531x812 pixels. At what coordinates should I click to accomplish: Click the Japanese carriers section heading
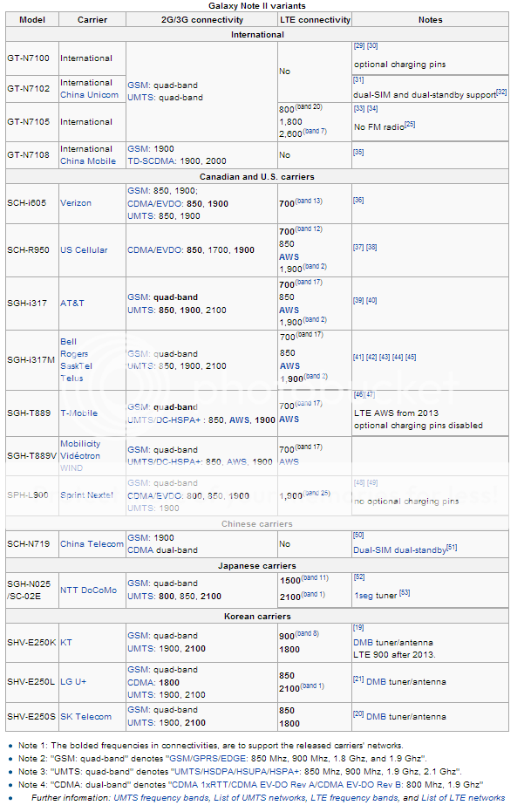tap(256, 566)
